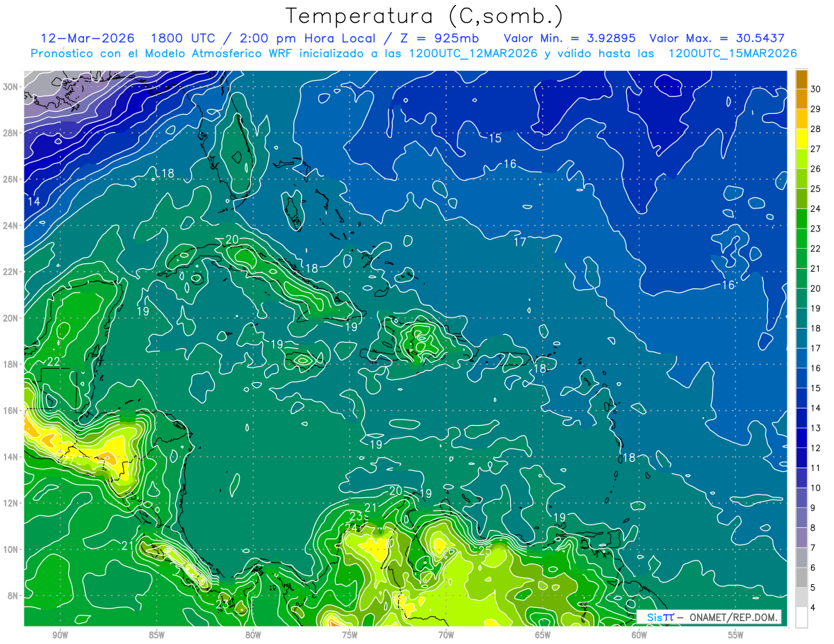Click the '12' label on the color scale
Screen dimensions: 834x644
[x=816, y=447]
